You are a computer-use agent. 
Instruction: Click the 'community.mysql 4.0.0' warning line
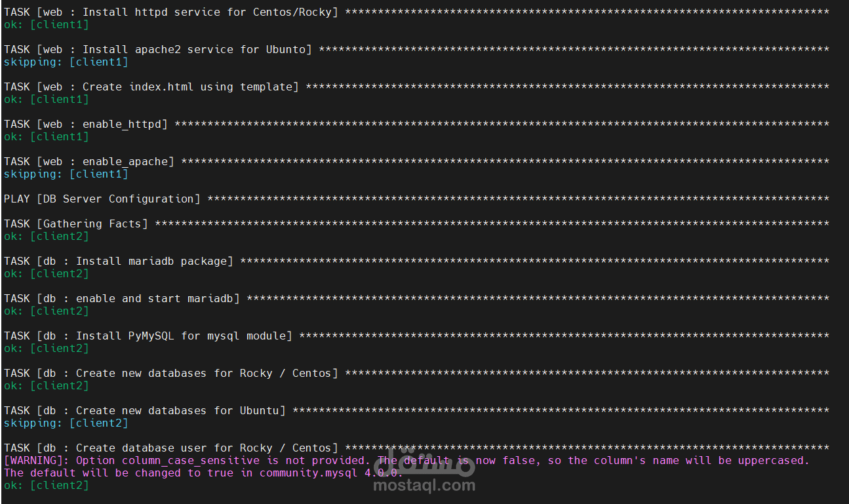click(x=203, y=473)
